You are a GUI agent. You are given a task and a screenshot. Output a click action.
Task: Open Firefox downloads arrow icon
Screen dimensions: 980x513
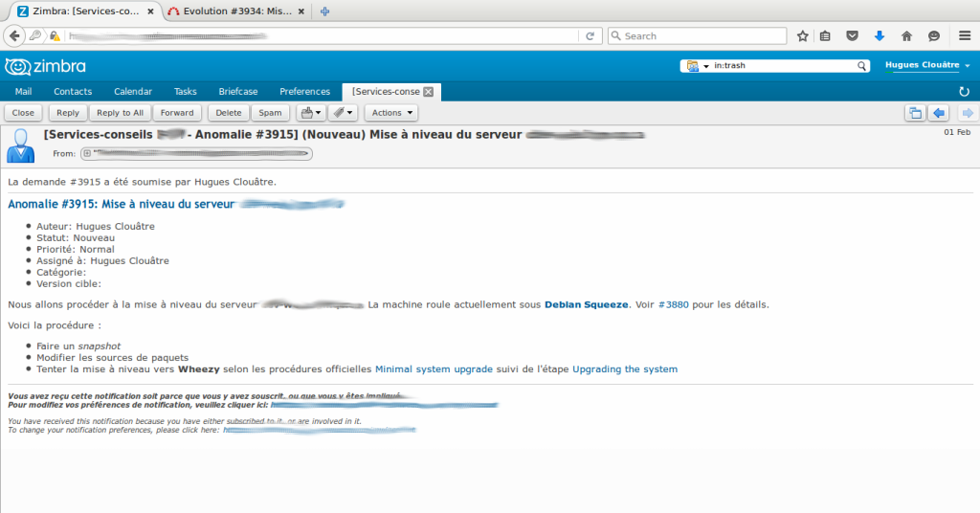pos(880,36)
